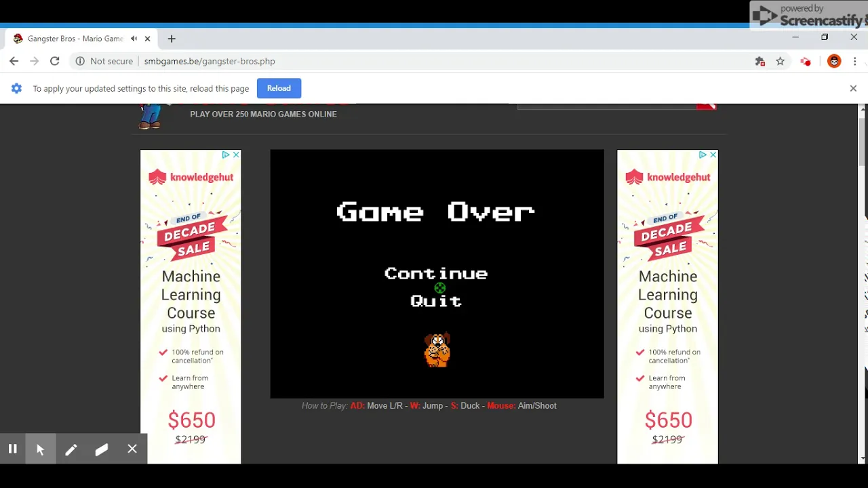
Task: Close the Gangster Bros tab
Action: point(147,39)
